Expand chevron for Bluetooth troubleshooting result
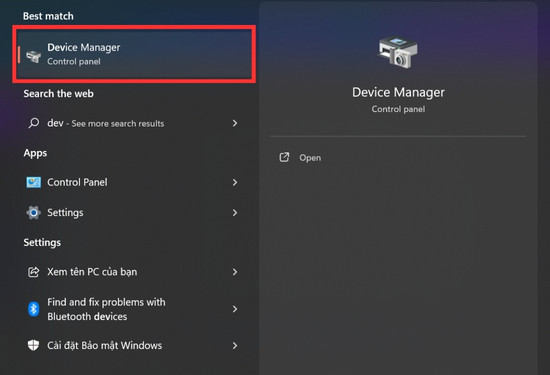Image resolution: width=550 pixels, height=375 pixels. (x=235, y=309)
